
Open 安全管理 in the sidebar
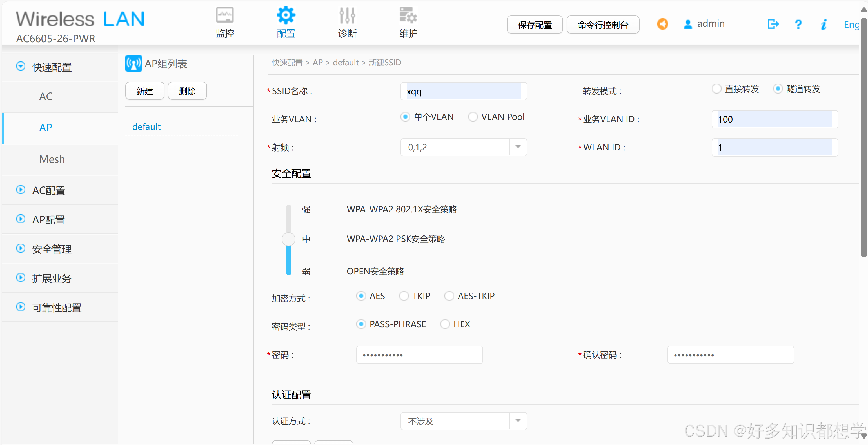tap(52, 249)
